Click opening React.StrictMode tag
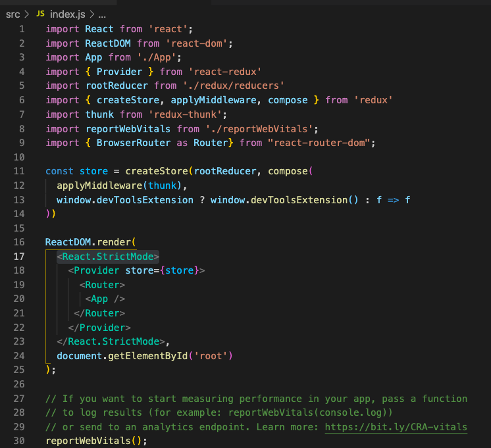This screenshot has height=448, width=491. point(108,257)
